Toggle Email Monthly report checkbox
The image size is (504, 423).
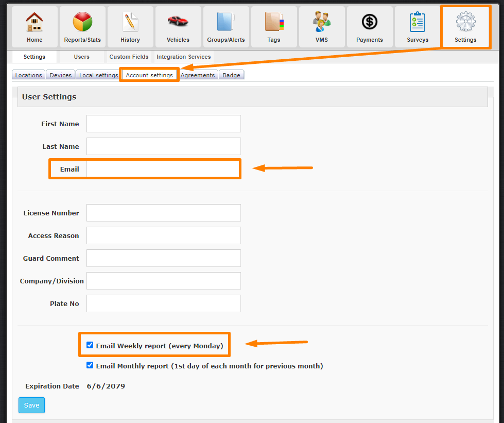click(x=90, y=365)
